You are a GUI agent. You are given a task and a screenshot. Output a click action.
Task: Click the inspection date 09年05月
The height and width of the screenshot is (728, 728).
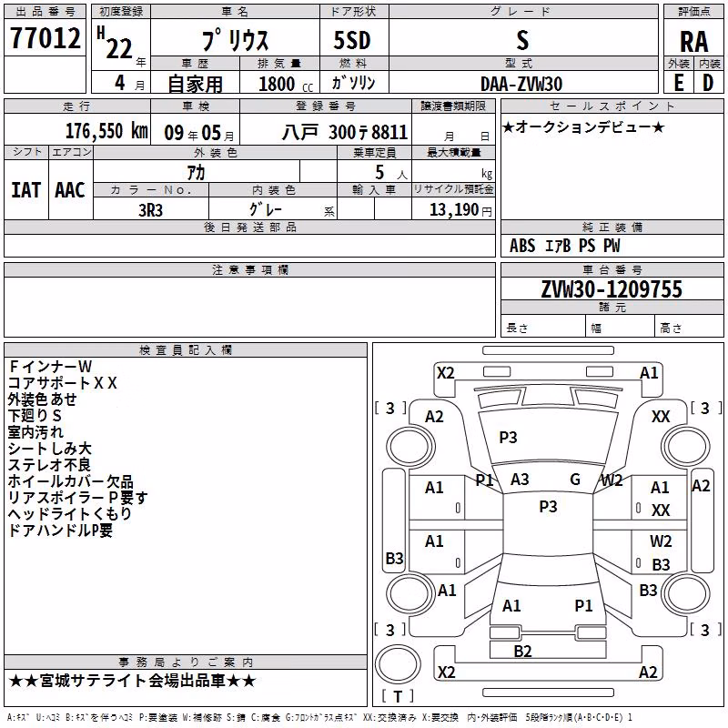point(199,133)
